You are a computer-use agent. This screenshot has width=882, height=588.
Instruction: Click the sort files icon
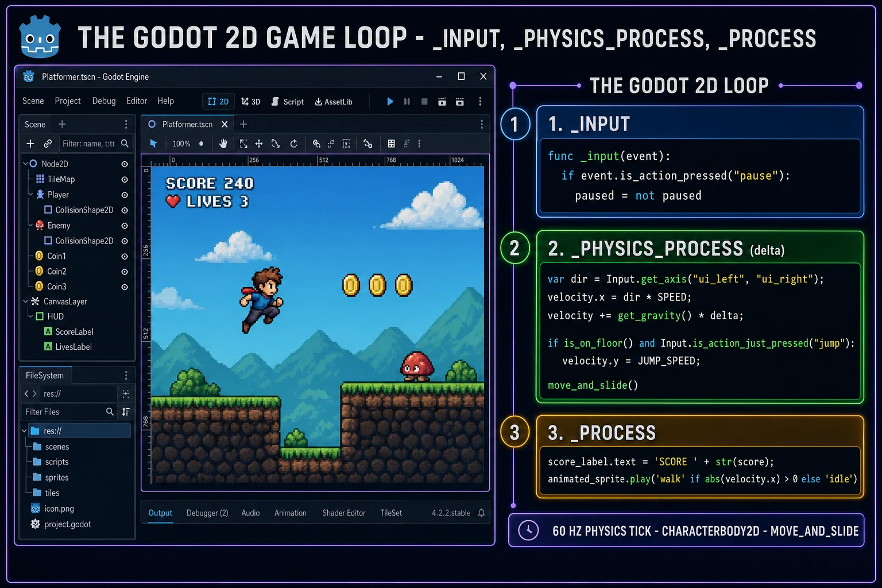point(126,412)
